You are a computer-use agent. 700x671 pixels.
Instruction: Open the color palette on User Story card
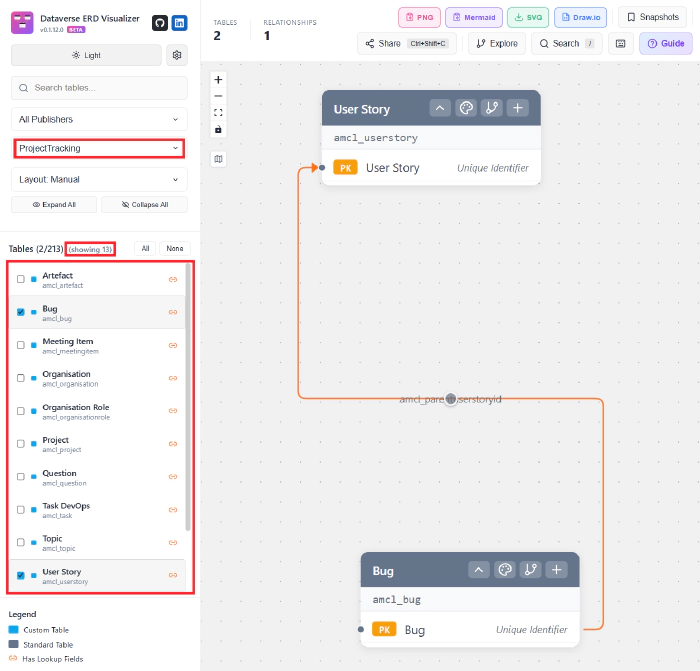[x=465, y=109]
